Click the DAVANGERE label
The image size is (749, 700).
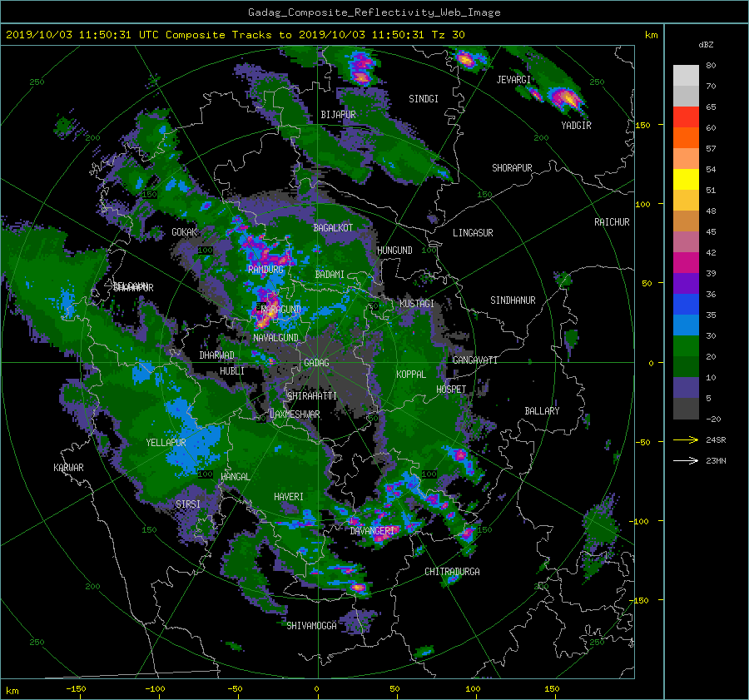click(x=373, y=531)
